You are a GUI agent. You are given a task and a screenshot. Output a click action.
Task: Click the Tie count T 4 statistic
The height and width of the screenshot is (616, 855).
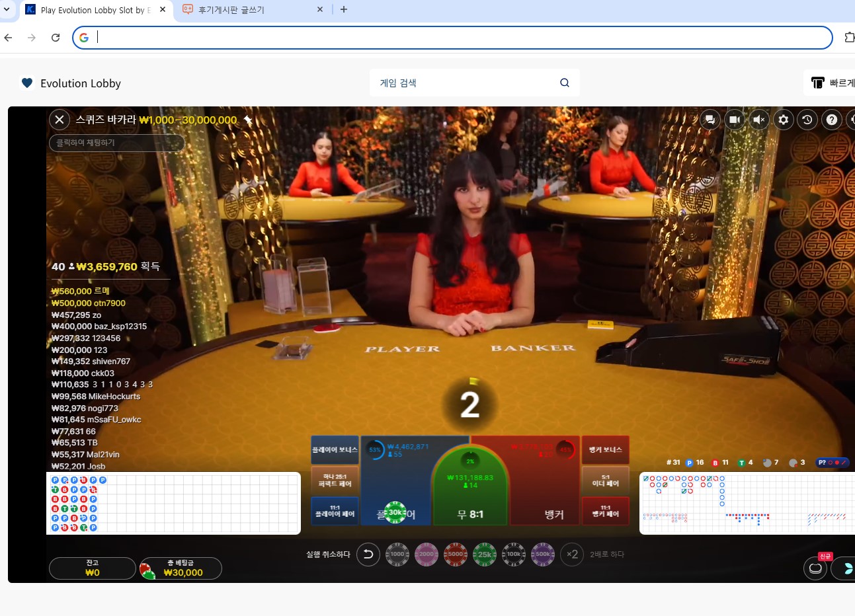click(x=745, y=463)
